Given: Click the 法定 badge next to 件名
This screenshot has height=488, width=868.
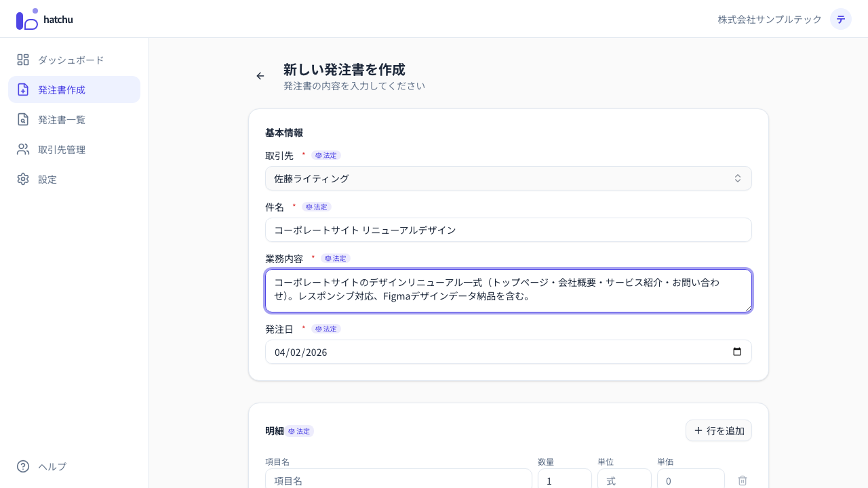Looking at the screenshot, I should (x=317, y=207).
